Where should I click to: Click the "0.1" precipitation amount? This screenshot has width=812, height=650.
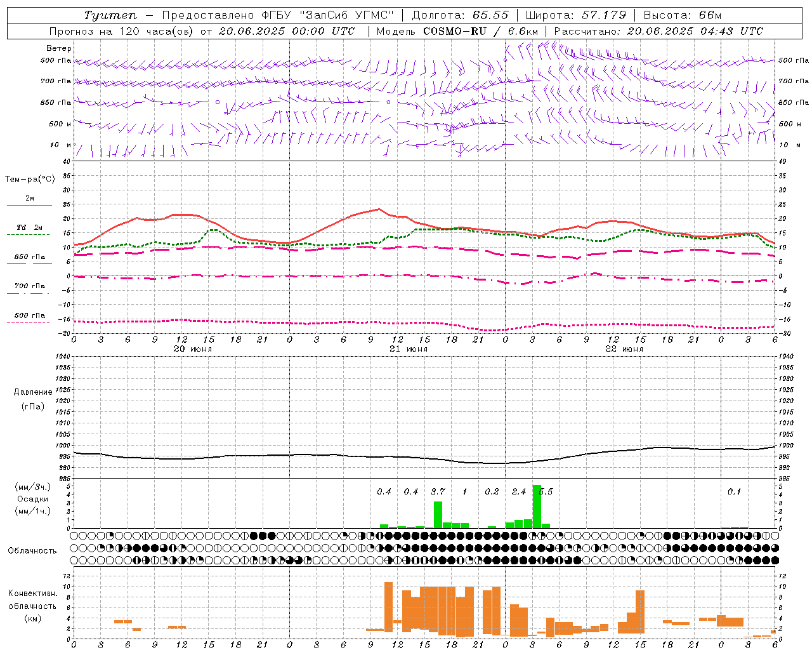point(734,491)
